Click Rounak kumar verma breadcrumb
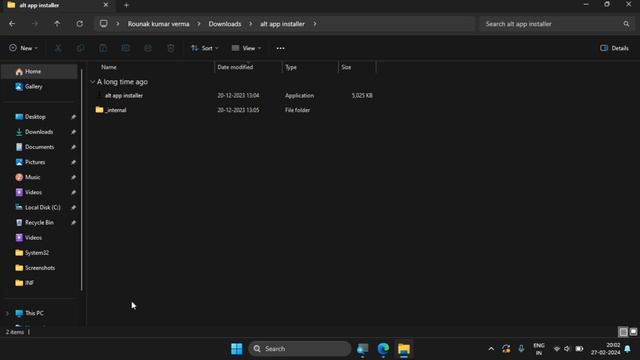 (158, 24)
